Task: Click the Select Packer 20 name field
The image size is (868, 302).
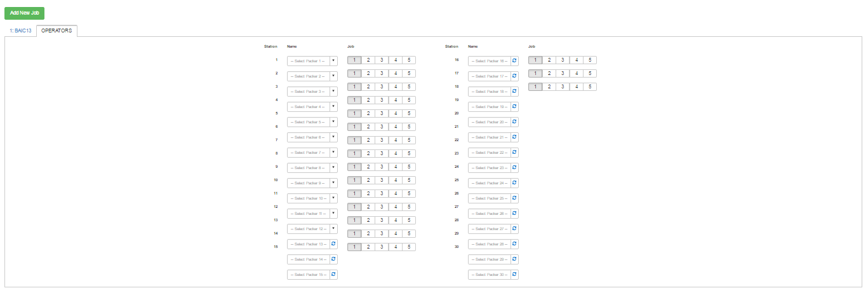Action: (x=489, y=122)
